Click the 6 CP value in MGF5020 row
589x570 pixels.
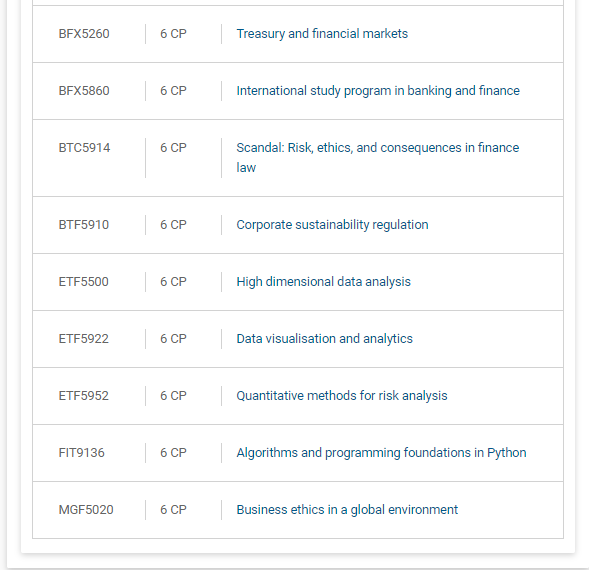click(x=173, y=510)
